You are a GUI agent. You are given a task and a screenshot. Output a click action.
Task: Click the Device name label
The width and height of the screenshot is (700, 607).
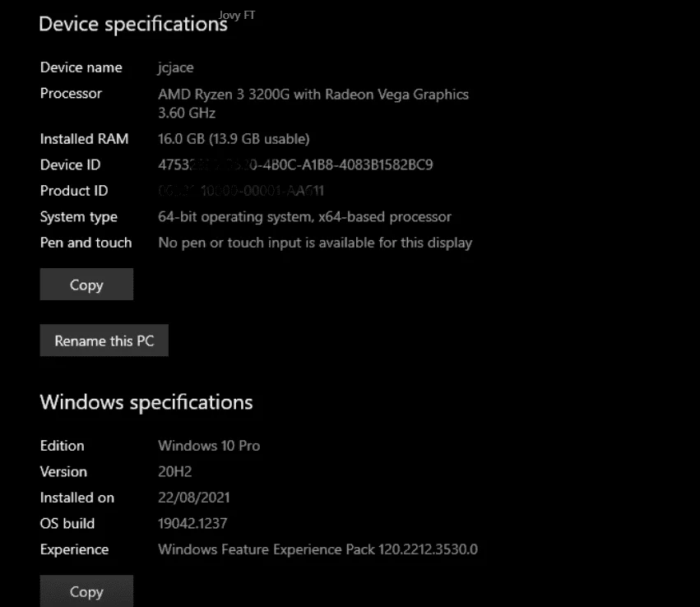pyautogui.click(x=81, y=67)
